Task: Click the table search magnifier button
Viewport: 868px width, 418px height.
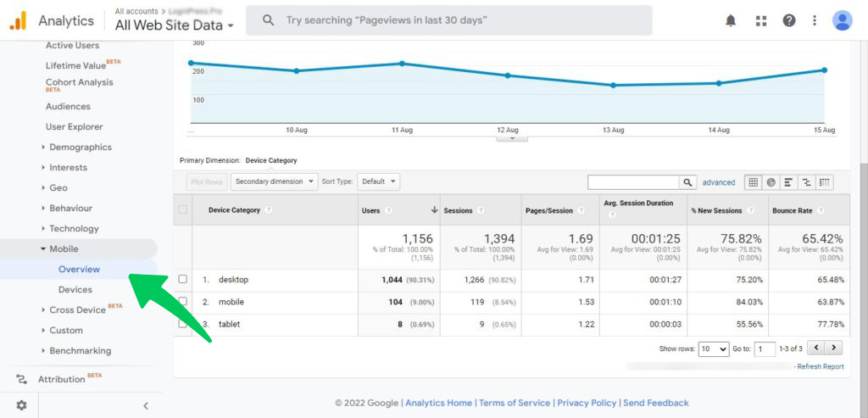Action: [x=687, y=182]
